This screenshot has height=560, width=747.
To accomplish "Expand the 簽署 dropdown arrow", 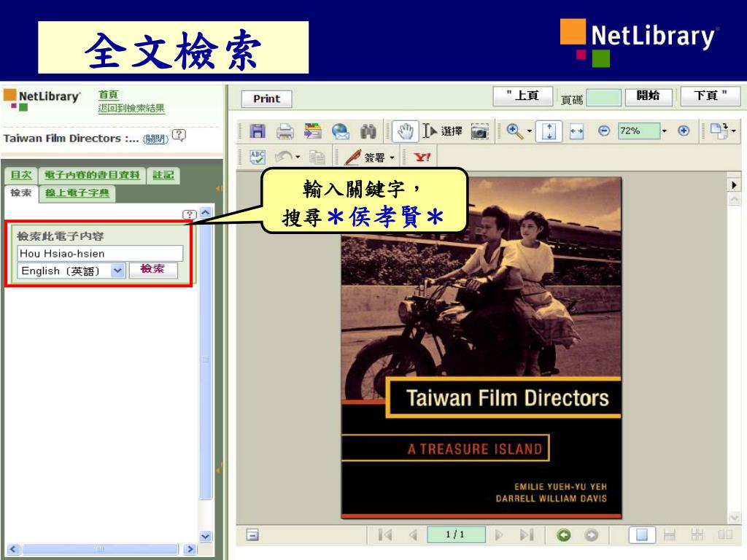I will (392, 157).
